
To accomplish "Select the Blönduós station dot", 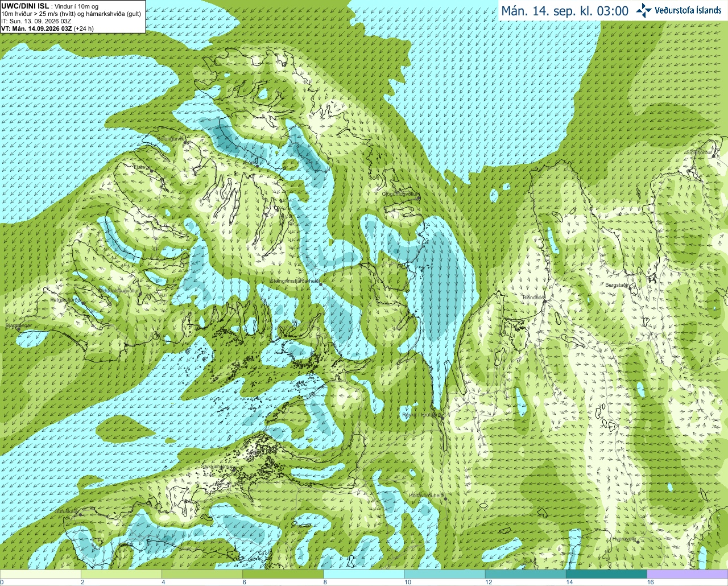I will tap(544, 302).
